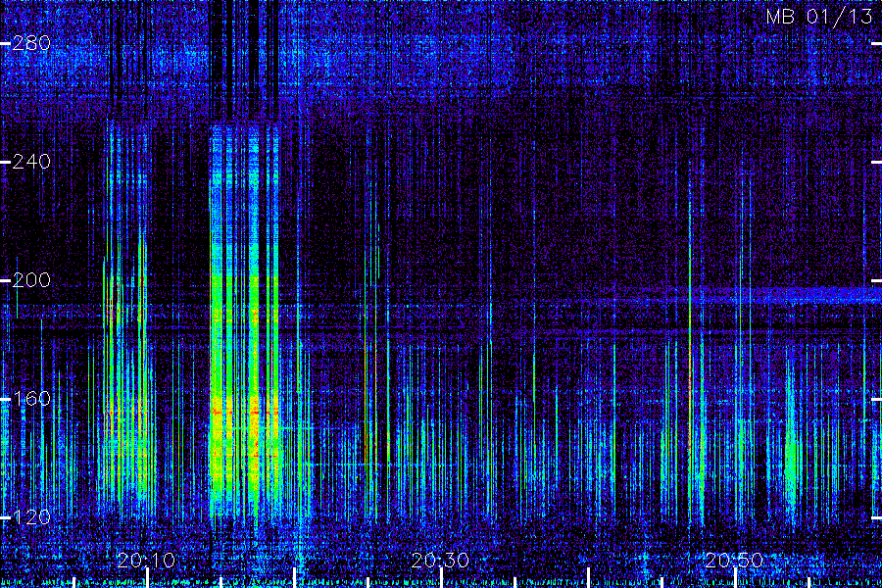Click the 20:10 time axis label
This screenshot has height=588, width=882.
click(146, 561)
